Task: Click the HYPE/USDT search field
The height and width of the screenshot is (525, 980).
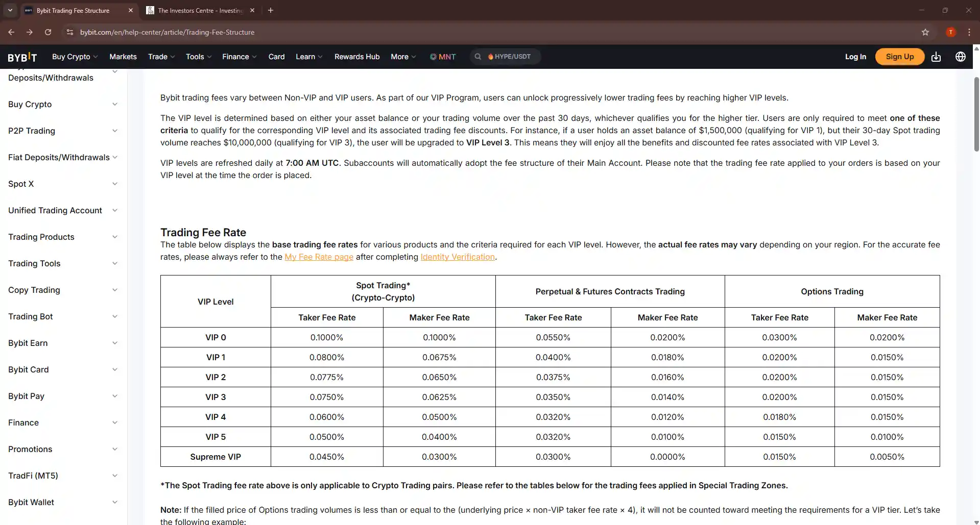Action: click(506, 57)
